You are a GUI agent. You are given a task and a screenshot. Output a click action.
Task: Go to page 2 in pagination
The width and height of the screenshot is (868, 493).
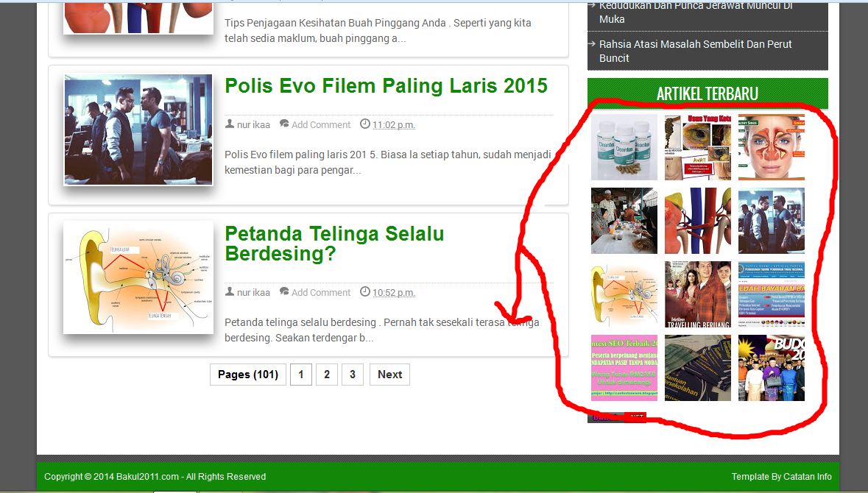pyautogui.click(x=327, y=375)
